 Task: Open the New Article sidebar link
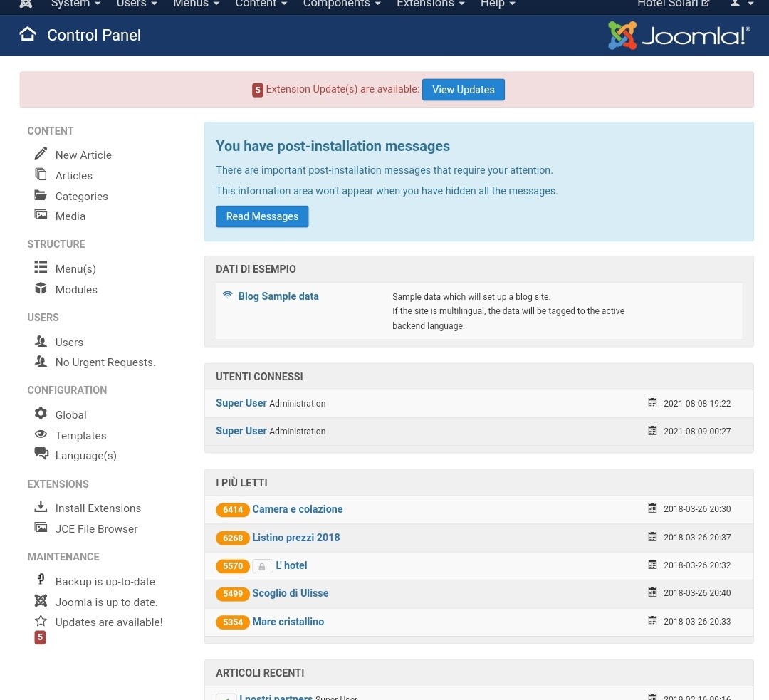pyautogui.click(x=83, y=155)
